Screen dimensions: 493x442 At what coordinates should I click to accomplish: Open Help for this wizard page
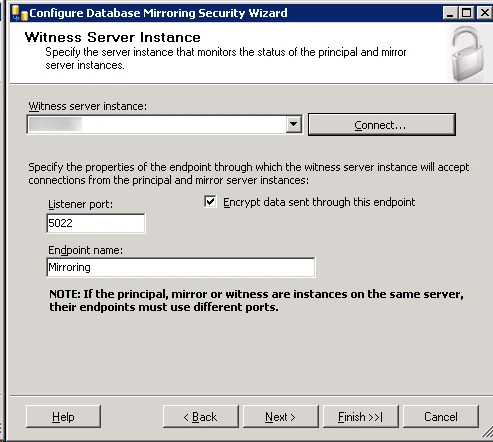coord(63,417)
